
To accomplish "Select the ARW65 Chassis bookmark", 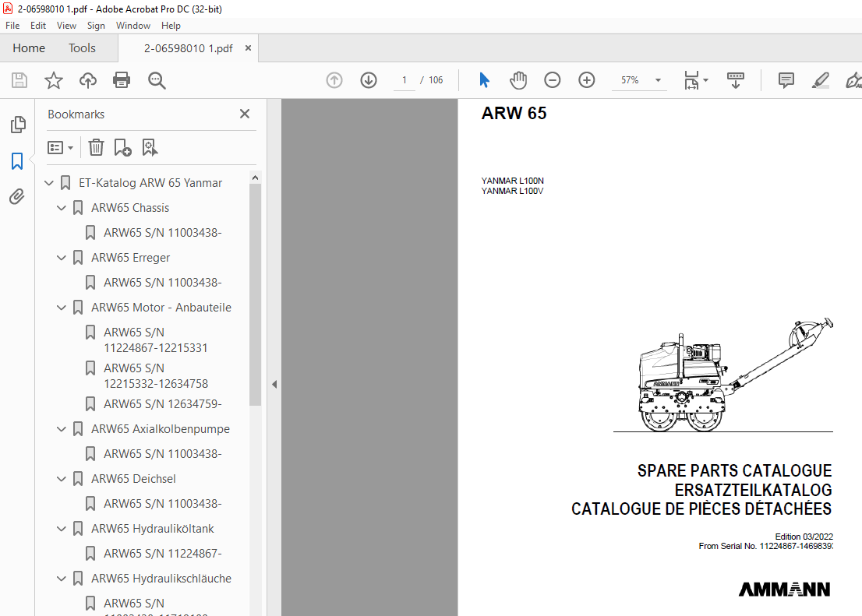I will coord(130,208).
